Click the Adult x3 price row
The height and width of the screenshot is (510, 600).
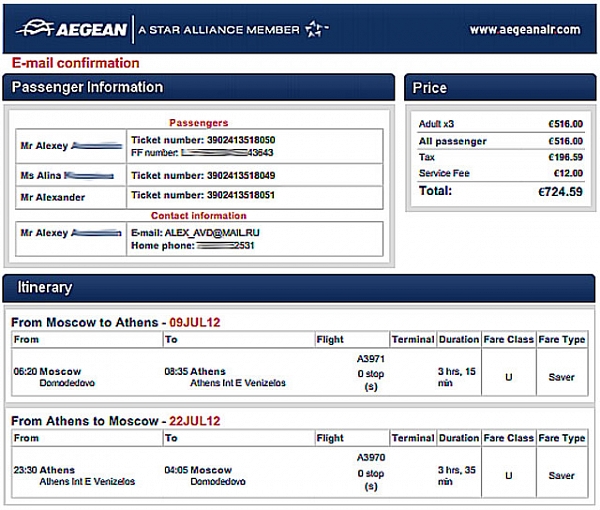500,124
